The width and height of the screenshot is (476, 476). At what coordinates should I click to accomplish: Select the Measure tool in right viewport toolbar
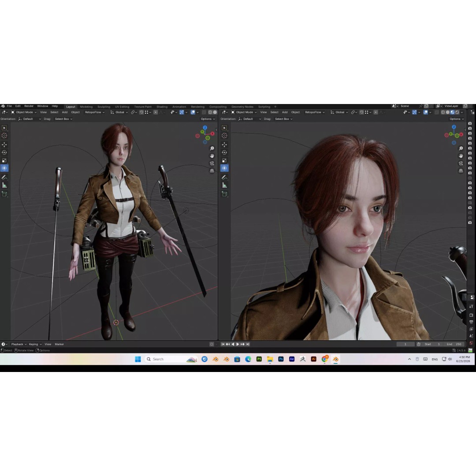tap(224, 185)
